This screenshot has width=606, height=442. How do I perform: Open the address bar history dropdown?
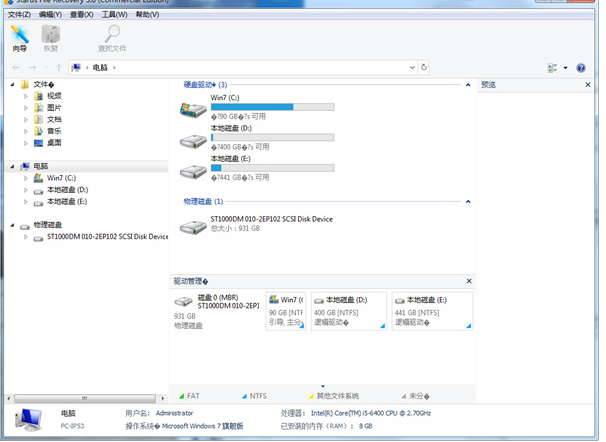[x=412, y=67]
